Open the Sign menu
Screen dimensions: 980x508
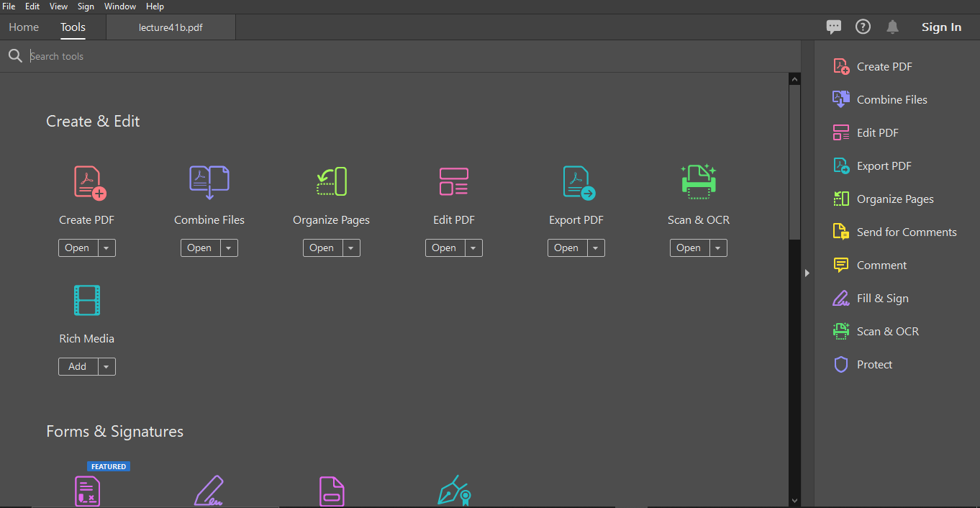pos(86,6)
